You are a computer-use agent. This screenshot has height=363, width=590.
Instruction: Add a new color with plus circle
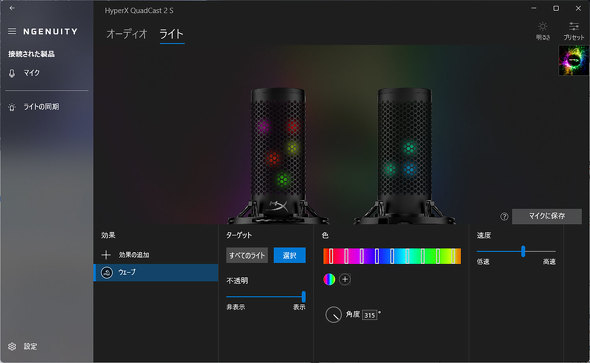pos(345,279)
